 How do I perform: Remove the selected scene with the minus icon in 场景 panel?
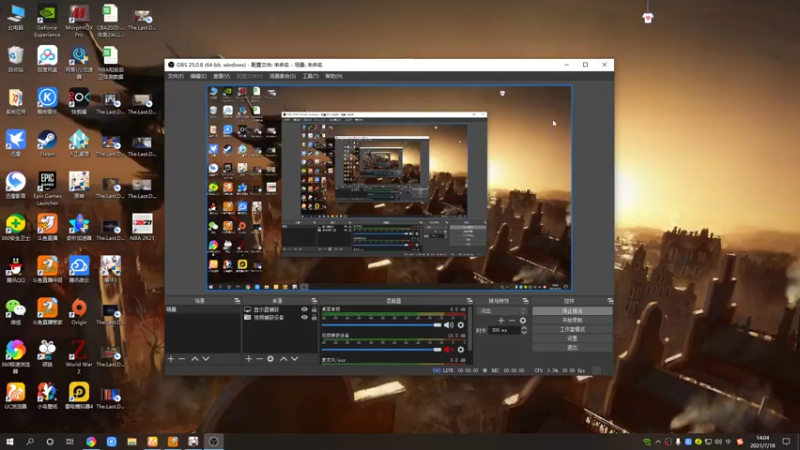tap(182, 359)
